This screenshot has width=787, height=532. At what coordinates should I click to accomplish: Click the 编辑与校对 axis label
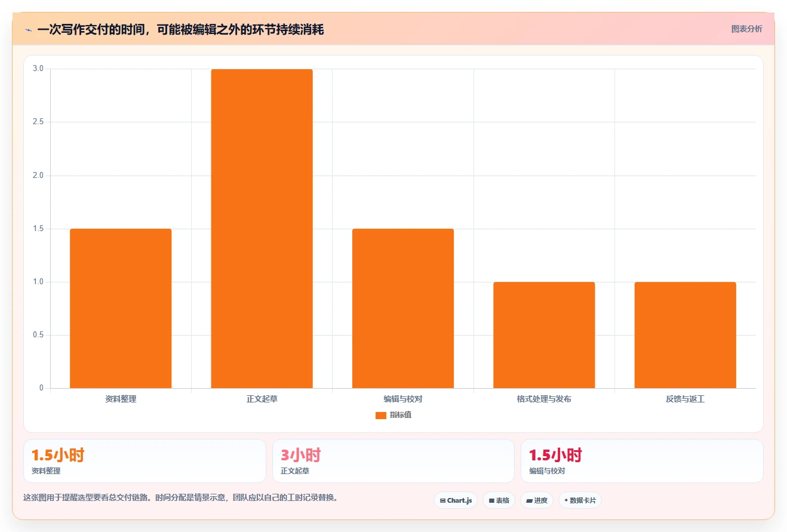(x=403, y=399)
